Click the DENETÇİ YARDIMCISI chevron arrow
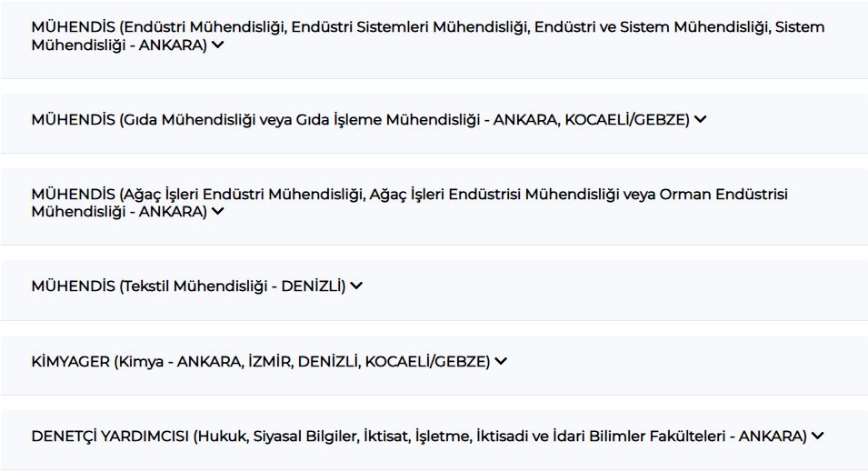Image resolution: width=868 pixels, height=472 pixels. [x=818, y=436]
